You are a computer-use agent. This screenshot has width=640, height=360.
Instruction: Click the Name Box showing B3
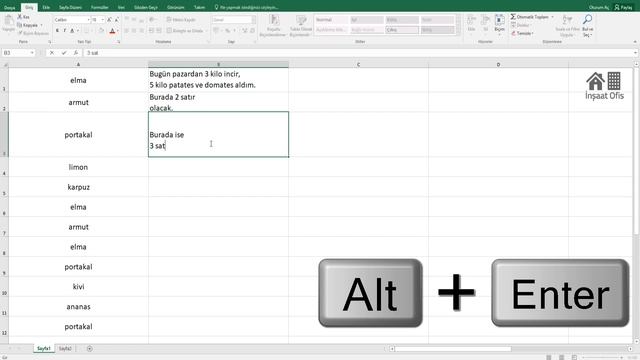pyautogui.click(x=16, y=53)
